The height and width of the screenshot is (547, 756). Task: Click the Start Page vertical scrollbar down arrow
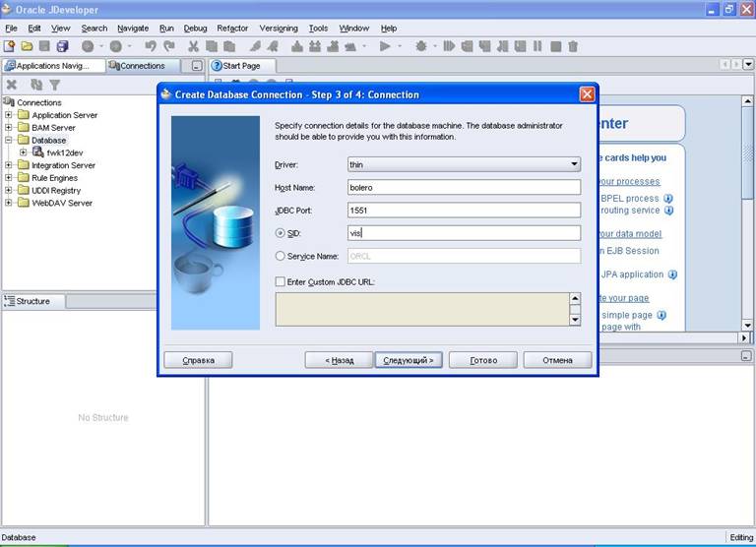[747, 326]
